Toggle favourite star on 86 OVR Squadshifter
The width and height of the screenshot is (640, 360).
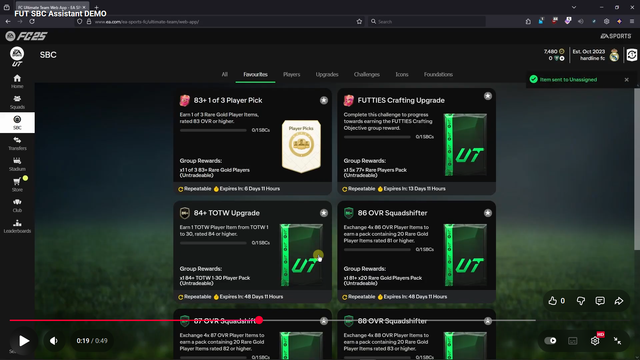tap(488, 213)
